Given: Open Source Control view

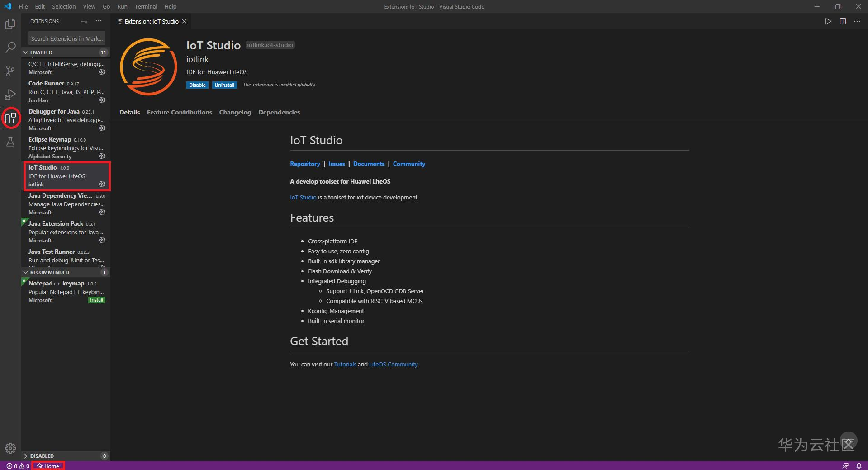Looking at the screenshot, I should [10, 71].
